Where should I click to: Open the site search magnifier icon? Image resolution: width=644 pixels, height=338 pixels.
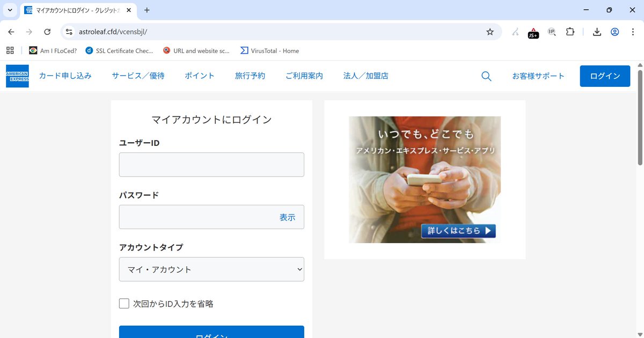(x=486, y=76)
